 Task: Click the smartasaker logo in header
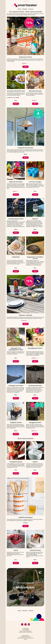click(25, 5)
